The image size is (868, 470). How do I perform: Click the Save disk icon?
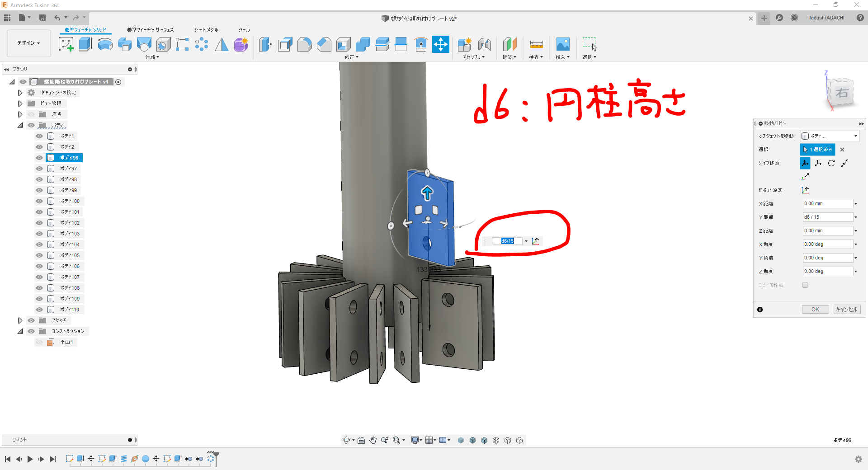point(42,18)
